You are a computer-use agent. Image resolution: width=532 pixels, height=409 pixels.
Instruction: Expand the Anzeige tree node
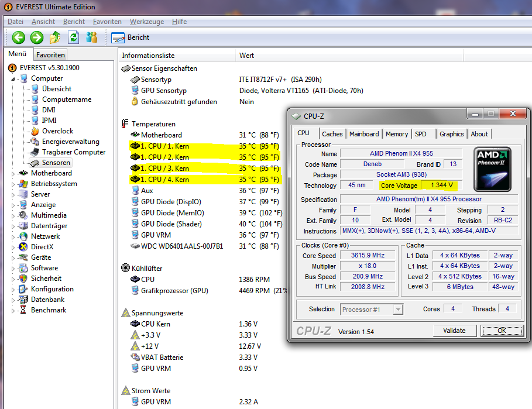click(13, 205)
